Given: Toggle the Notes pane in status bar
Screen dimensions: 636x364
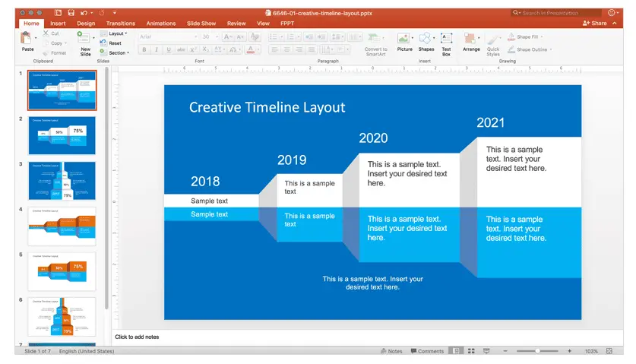Looking at the screenshot, I should 391,351.
